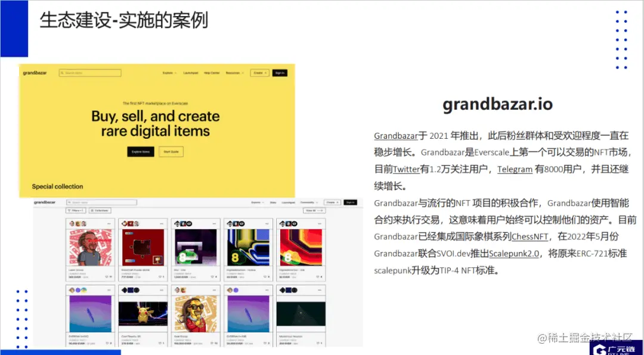Open Help Center in the yellow header

pyautogui.click(x=212, y=73)
